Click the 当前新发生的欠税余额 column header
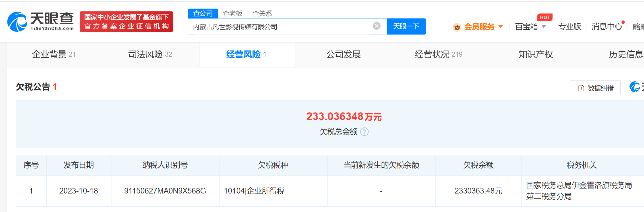This screenshot has width=644, height=212. pyautogui.click(x=381, y=165)
